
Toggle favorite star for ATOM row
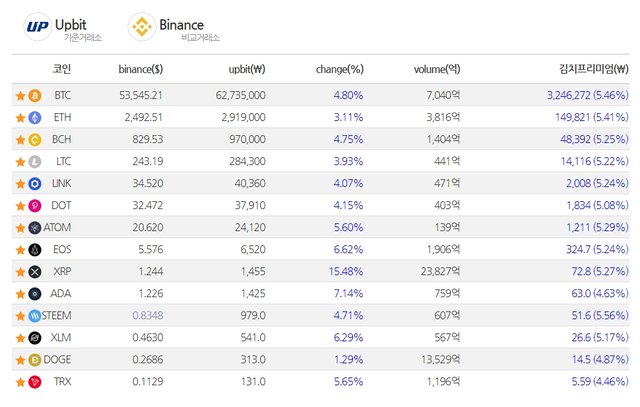pyautogui.click(x=20, y=228)
